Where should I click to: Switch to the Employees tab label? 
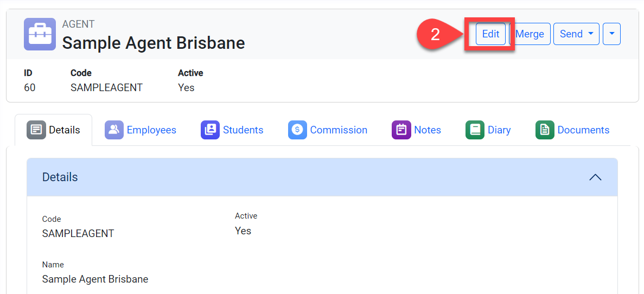(151, 130)
